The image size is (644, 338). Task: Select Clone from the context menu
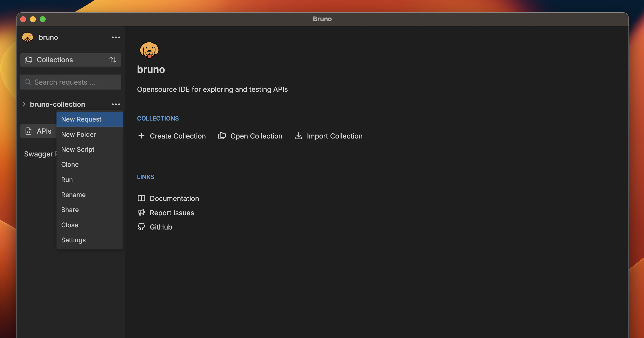pyautogui.click(x=70, y=165)
